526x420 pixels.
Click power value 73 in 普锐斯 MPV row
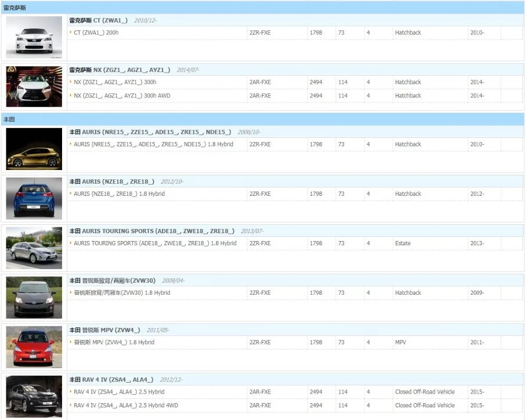tap(341, 342)
